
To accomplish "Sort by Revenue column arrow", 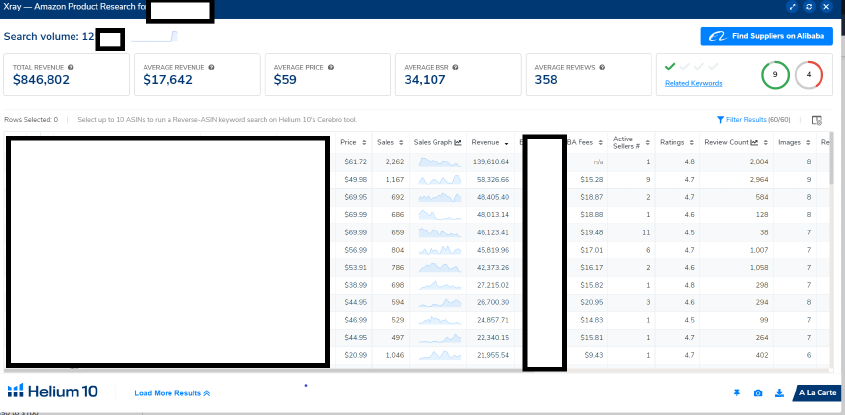I will tap(507, 143).
